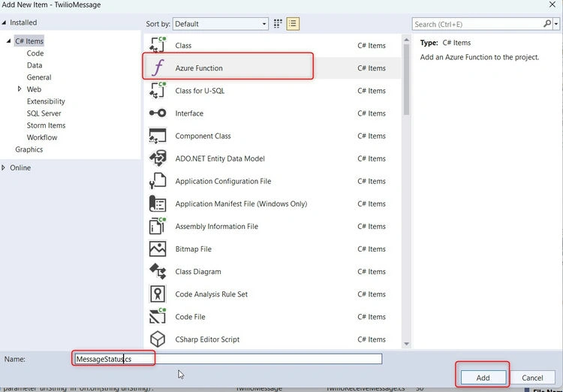Collapse the C# Items tree node
Image resolution: width=563 pixels, height=392 pixels.
point(8,41)
